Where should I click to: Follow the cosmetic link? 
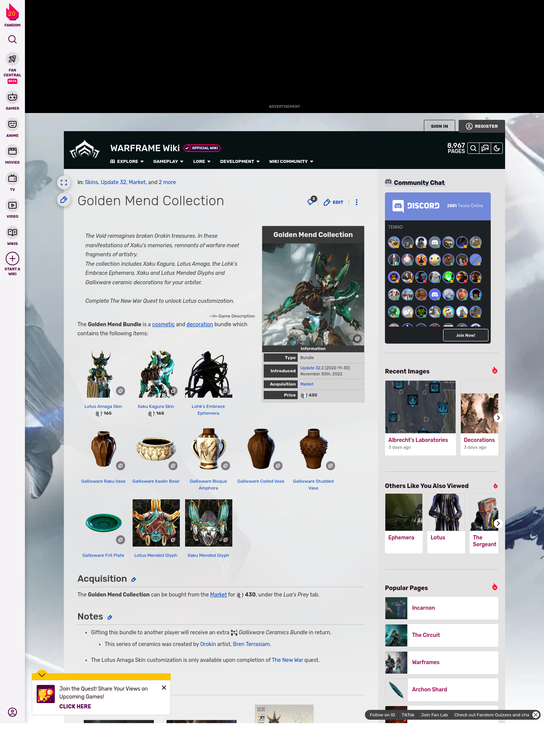click(x=163, y=324)
